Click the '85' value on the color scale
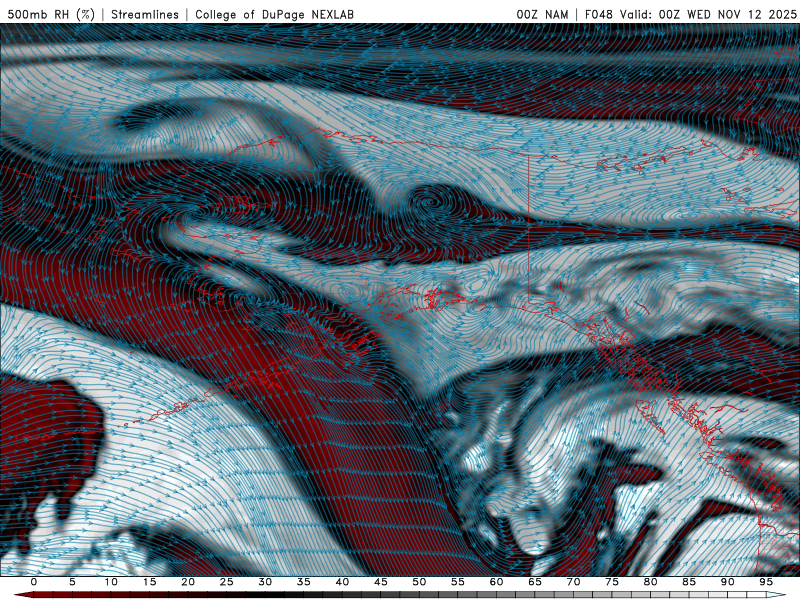 (689, 582)
